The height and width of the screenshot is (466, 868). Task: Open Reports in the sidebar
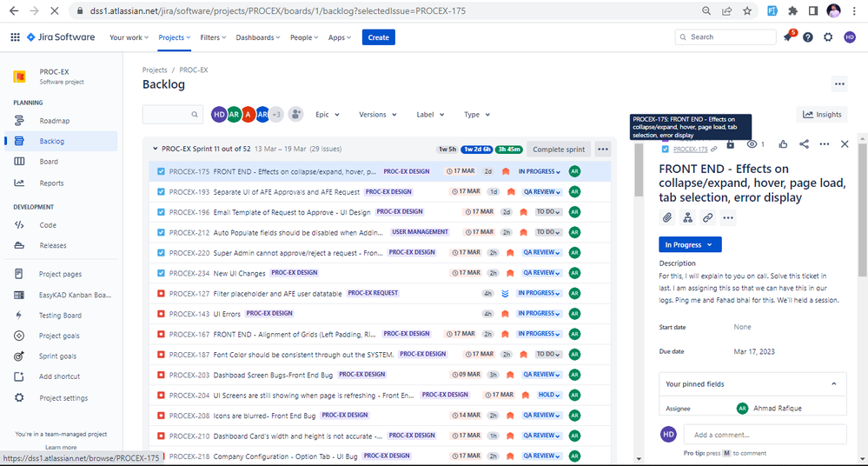[51, 183]
